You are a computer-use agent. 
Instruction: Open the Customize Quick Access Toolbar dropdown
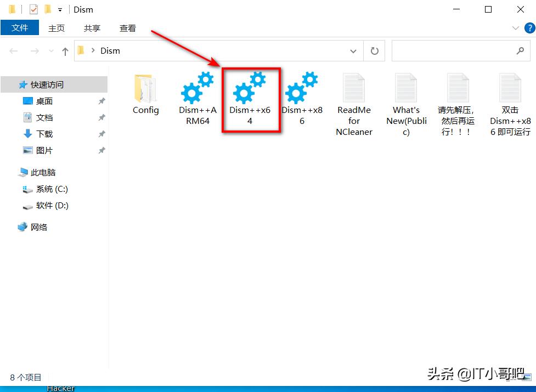click(60, 10)
